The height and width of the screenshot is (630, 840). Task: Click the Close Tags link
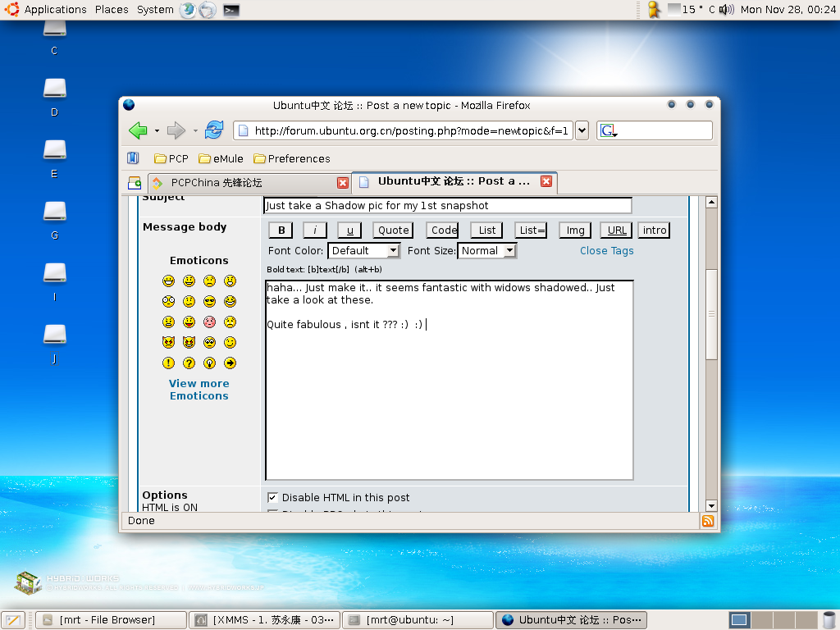(606, 251)
